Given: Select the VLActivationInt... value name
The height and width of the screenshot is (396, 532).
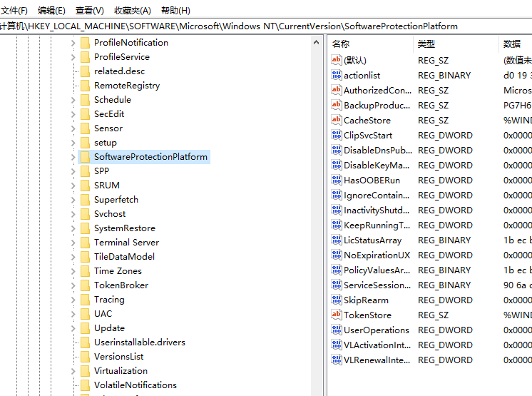Looking at the screenshot, I should pos(377,345).
